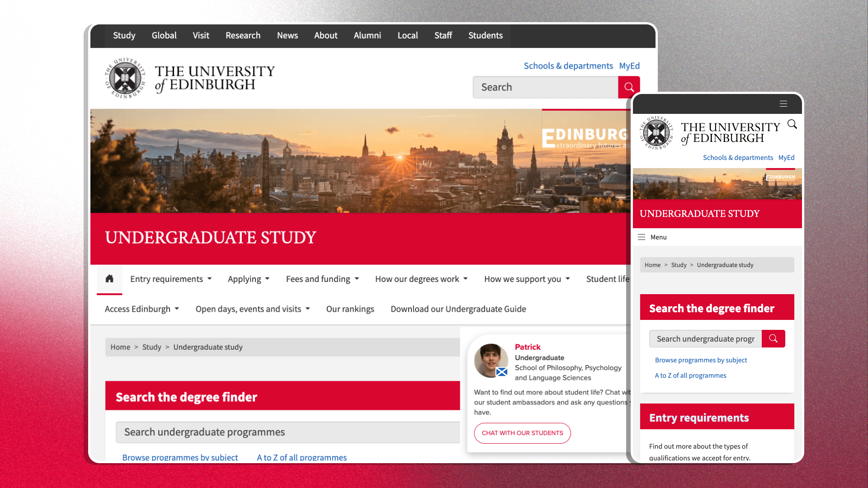Click the red search icon in desktop header
The image size is (868, 488).
coord(629,87)
